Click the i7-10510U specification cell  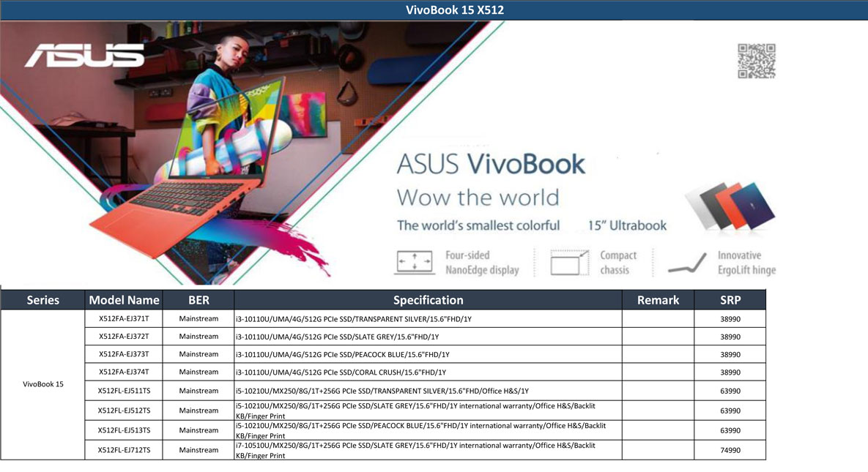click(428, 450)
